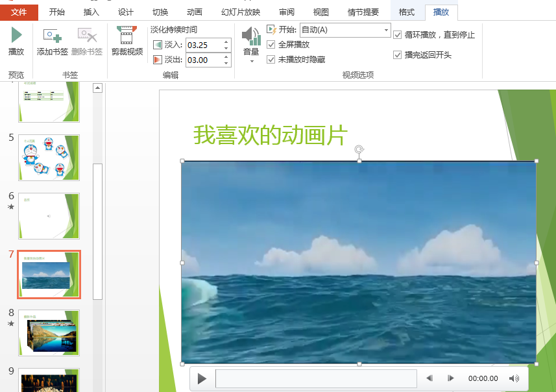Viewport: 556px width, 392px height.
Task: Play the video from the player bar
Action: point(202,378)
